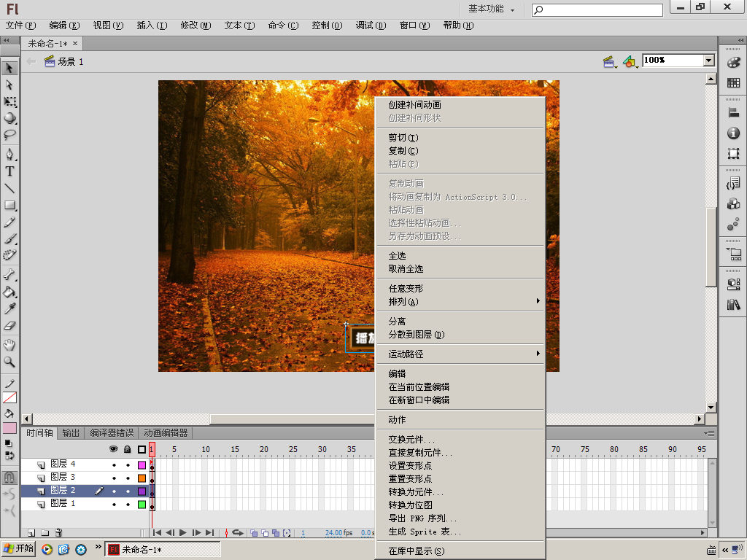Toggle the Snap to Objects magnet
This screenshot has height=560, width=747.
[9, 477]
